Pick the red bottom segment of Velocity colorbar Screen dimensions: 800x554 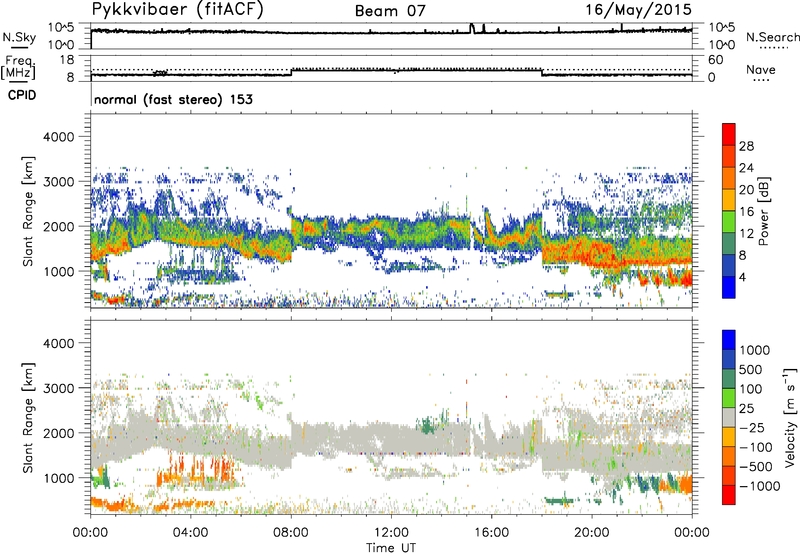coord(729,495)
